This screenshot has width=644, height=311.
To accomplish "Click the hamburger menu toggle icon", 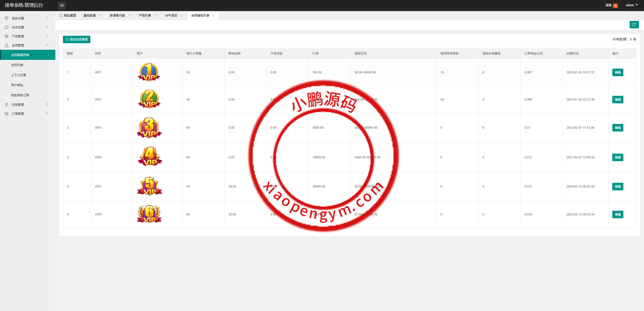I will (x=62, y=5).
